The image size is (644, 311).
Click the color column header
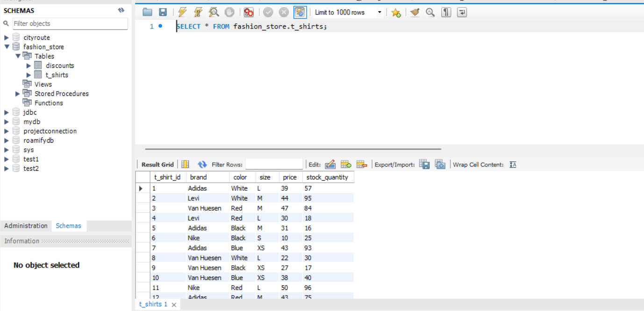point(243,177)
